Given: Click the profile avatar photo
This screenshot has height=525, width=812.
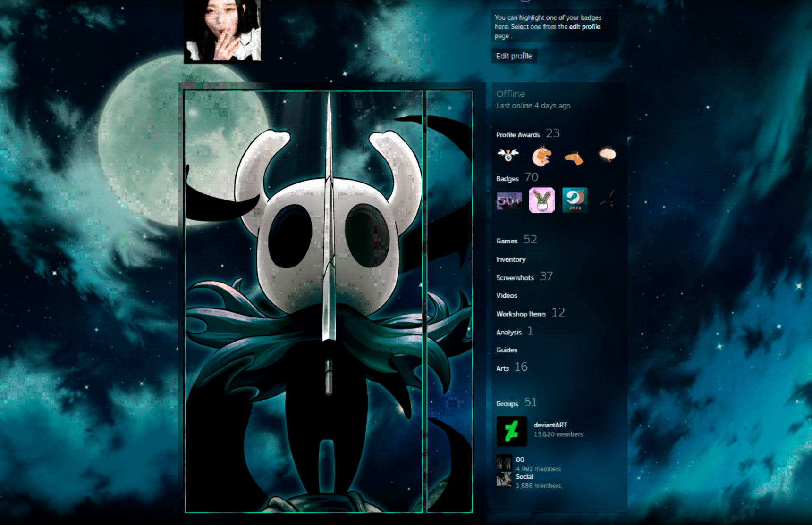Looking at the screenshot, I should click(x=222, y=31).
